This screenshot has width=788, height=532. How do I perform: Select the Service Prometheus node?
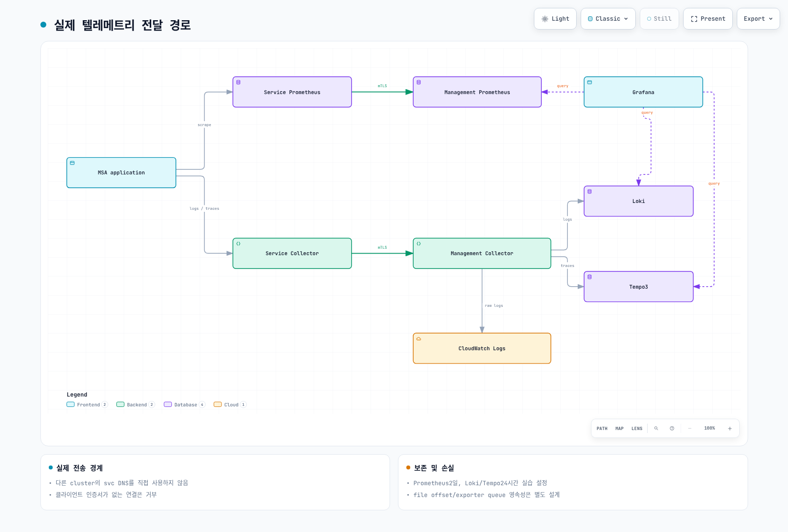(x=292, y=92)
